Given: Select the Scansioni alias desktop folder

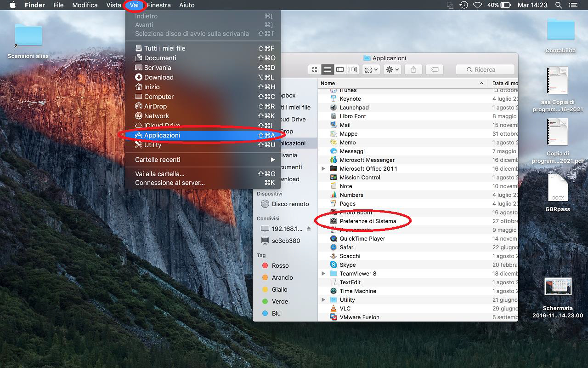Looking at the screenshot, I should [28, 35].
